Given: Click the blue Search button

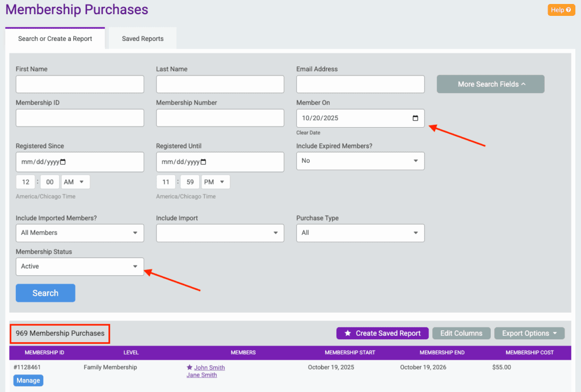Looking at the screenshot, I should tap(45, 293).
